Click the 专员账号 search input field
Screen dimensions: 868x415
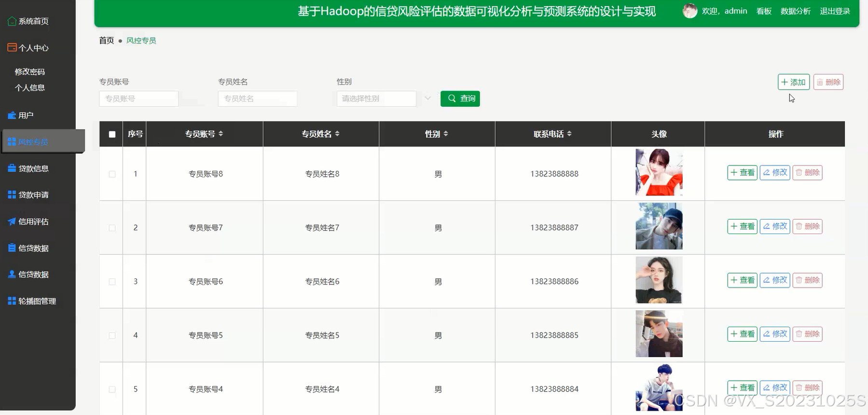[139, 98]
